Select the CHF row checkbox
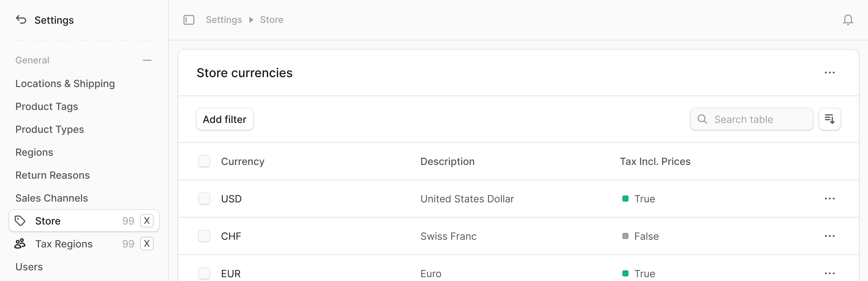This screenshot has width=868, height=281. [x=204, y=236]
